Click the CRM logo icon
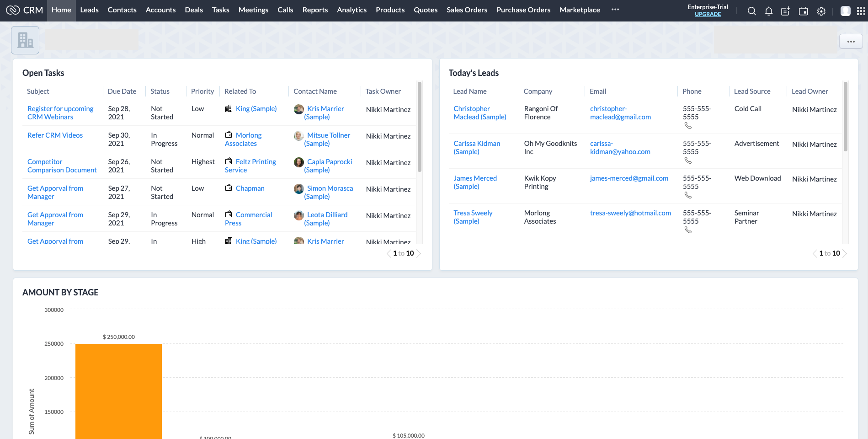Image resolution: width=868 pixels, height=439 pixels. coord(13,10)
